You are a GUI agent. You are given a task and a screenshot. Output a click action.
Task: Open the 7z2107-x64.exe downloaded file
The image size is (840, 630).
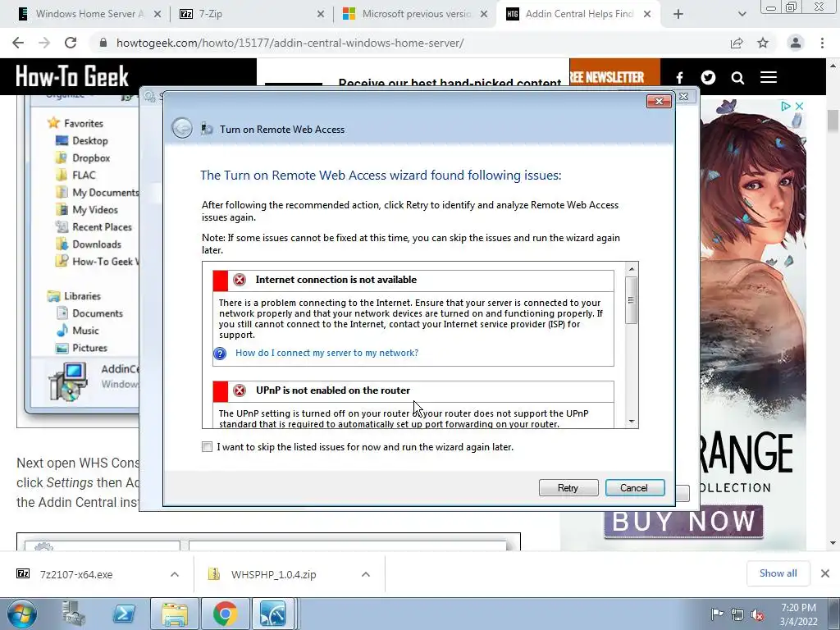76,574
